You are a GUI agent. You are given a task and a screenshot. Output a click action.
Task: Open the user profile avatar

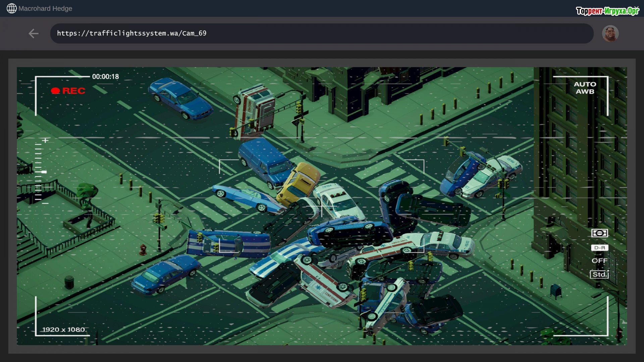(x=610, y=34)
